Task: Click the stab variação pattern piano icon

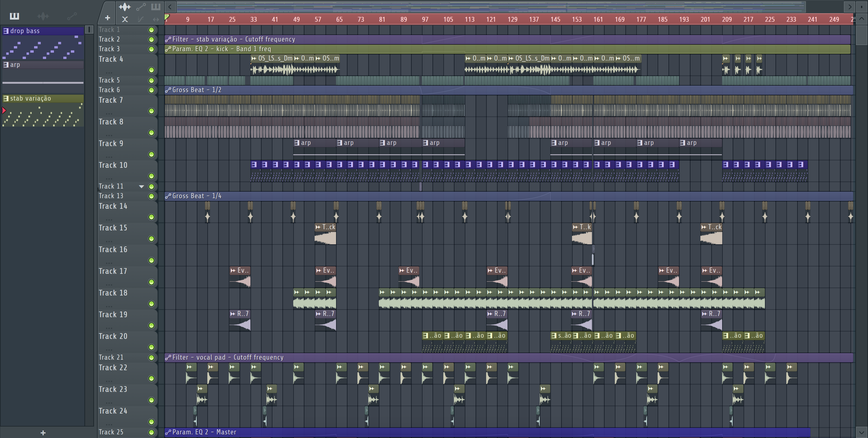Action: point(6,98)
